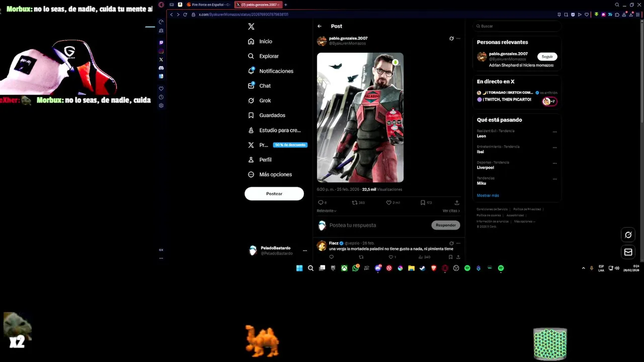Image resolution: width=644 pixels, height=362 pixels.
Task: Open Opera sidebar settings gear
Action: coord(161,106)
